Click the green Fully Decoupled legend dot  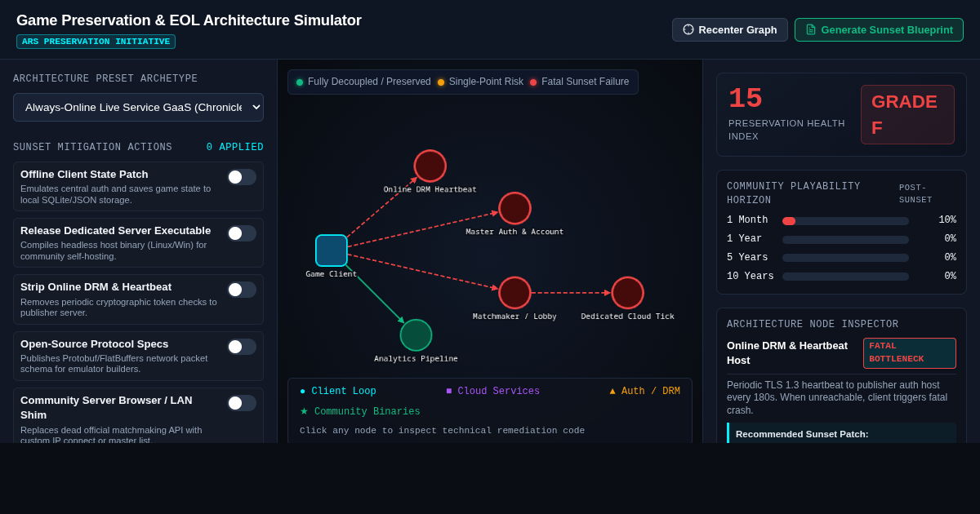point(300,82)
